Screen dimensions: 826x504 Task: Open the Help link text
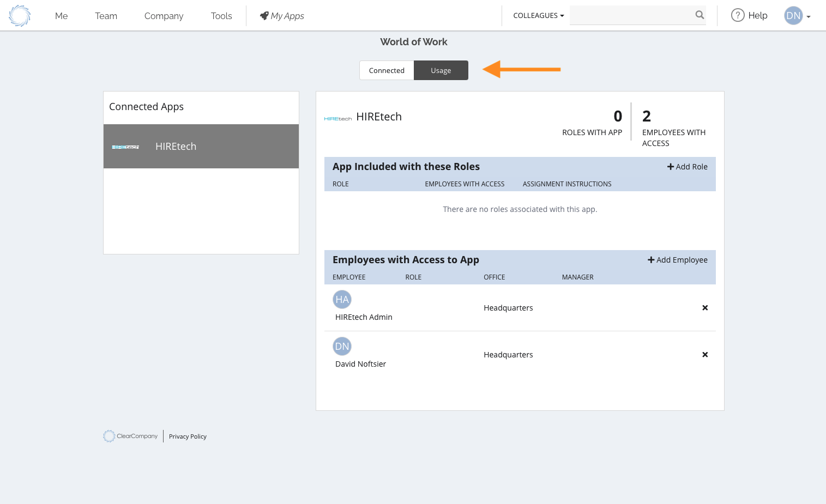tap(758, 15)
